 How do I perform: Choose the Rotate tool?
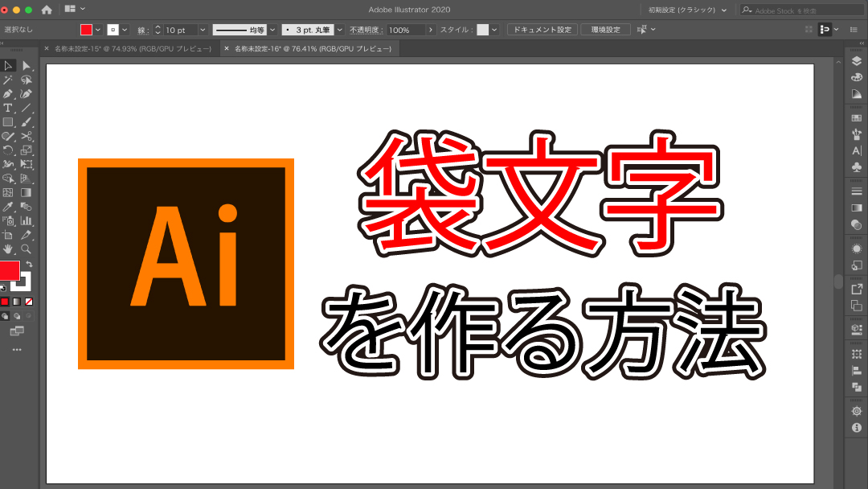(x=8, y=150)
